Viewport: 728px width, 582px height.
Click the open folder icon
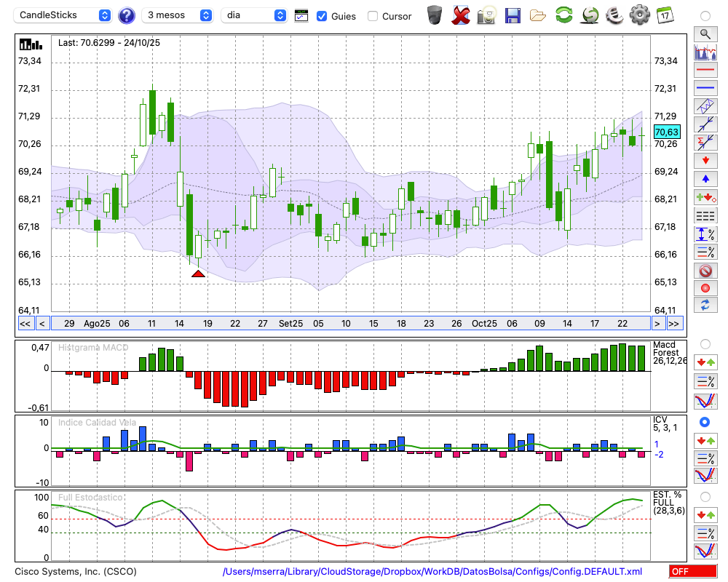[x=538, y=16]
